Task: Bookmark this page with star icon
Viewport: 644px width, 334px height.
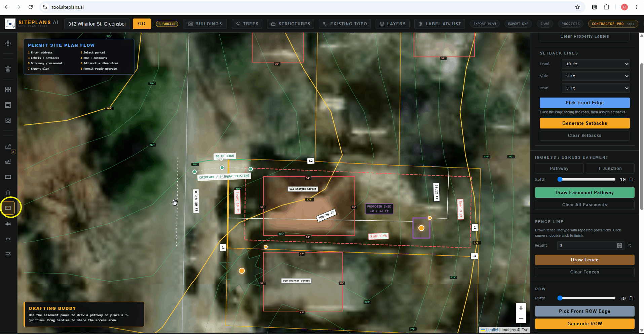Action: pyautogui.click(x=577, y=7)
